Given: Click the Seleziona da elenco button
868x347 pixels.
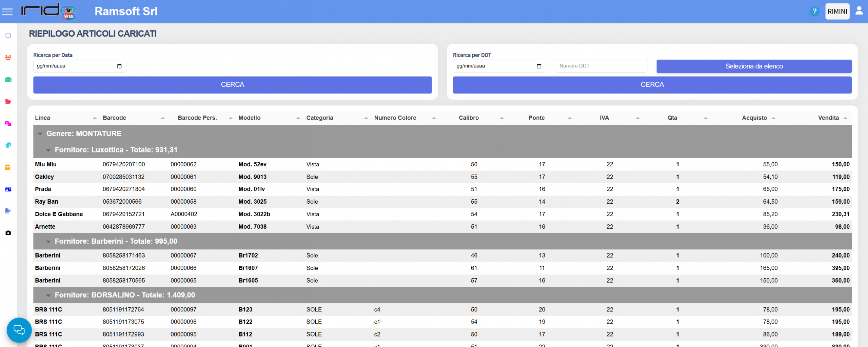Looking at the screenshot, I should (753, 66).
